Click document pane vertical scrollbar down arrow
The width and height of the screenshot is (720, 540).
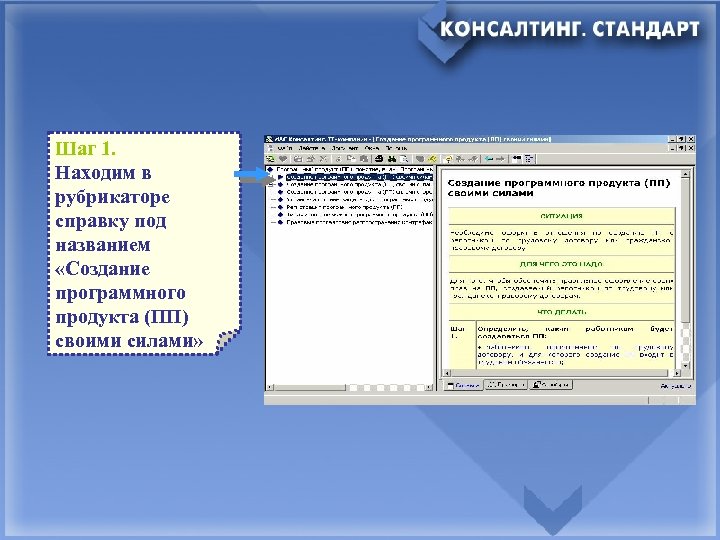pos(685,366)
